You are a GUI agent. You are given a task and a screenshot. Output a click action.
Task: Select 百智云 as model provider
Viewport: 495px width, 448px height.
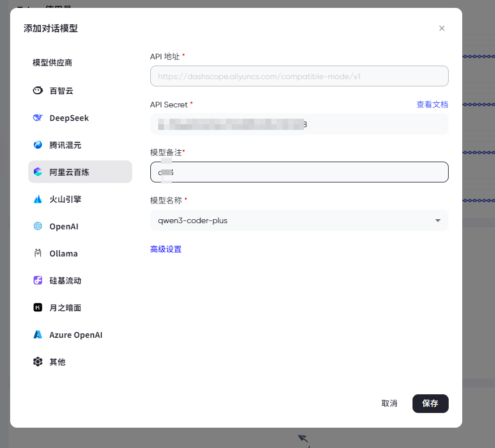point(61,91)
